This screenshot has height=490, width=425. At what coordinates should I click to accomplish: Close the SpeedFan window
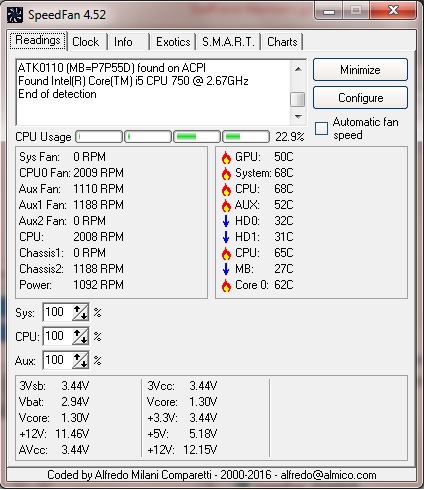click(x=393, y=11)
